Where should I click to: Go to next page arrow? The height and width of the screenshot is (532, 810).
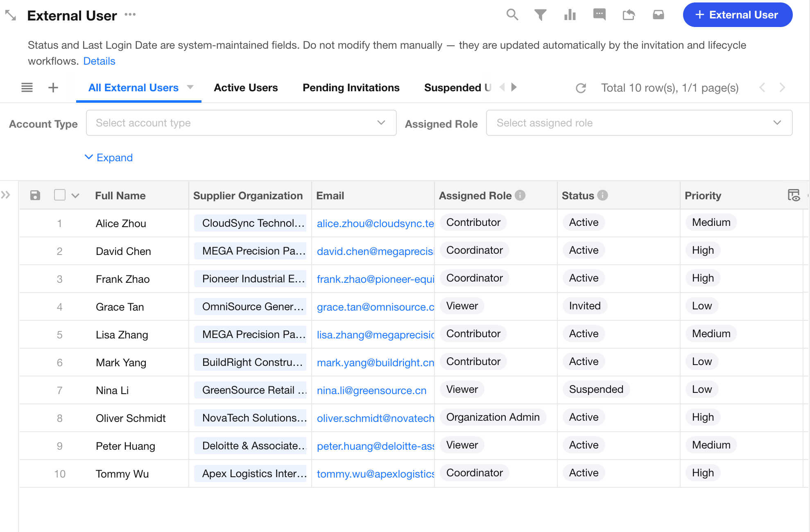(782, 88)
